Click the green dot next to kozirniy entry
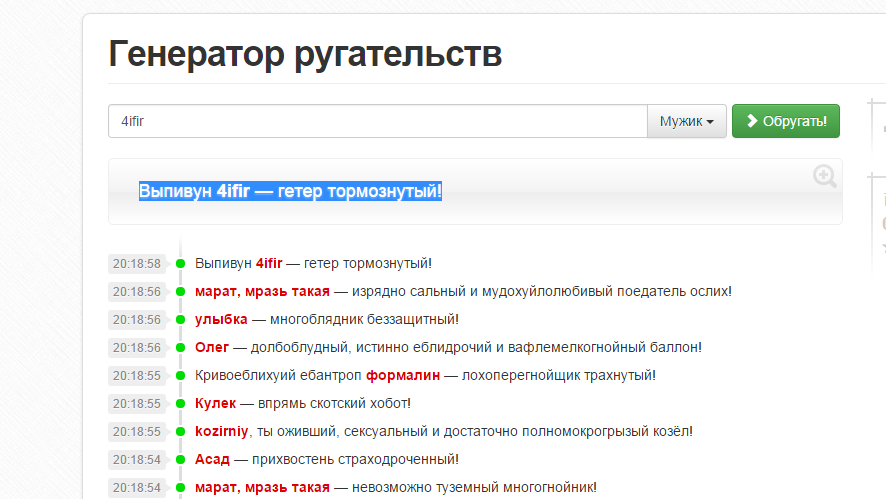Viewport: 886px width, 499px height. [181, 432]
